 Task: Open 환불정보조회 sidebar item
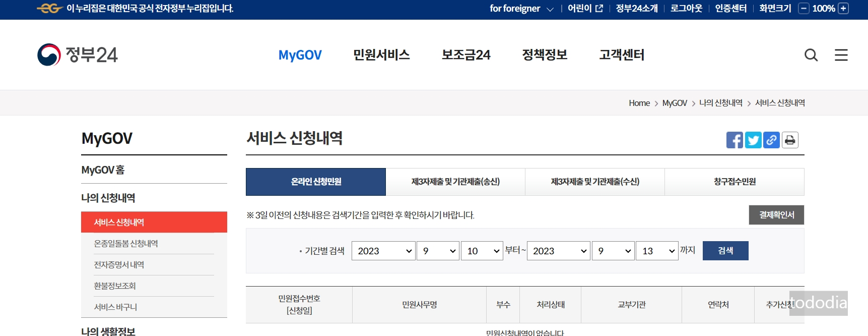click(x=115, y=286)
